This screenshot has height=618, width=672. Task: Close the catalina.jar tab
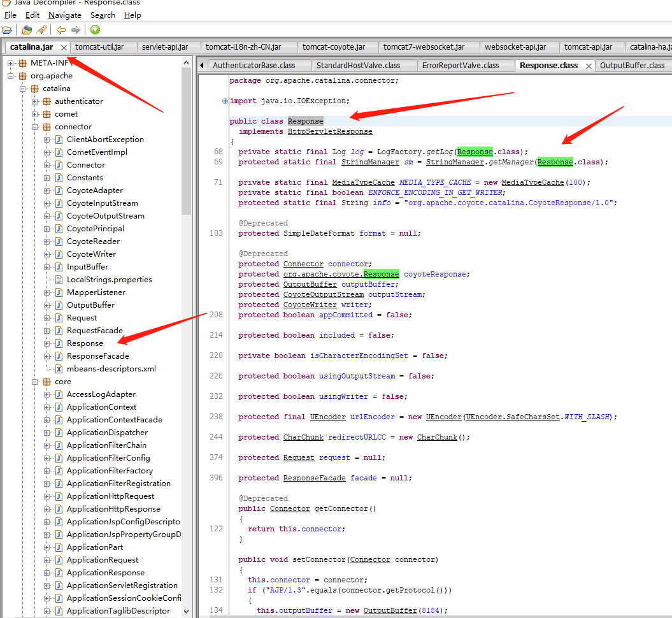tap(64, 48)
